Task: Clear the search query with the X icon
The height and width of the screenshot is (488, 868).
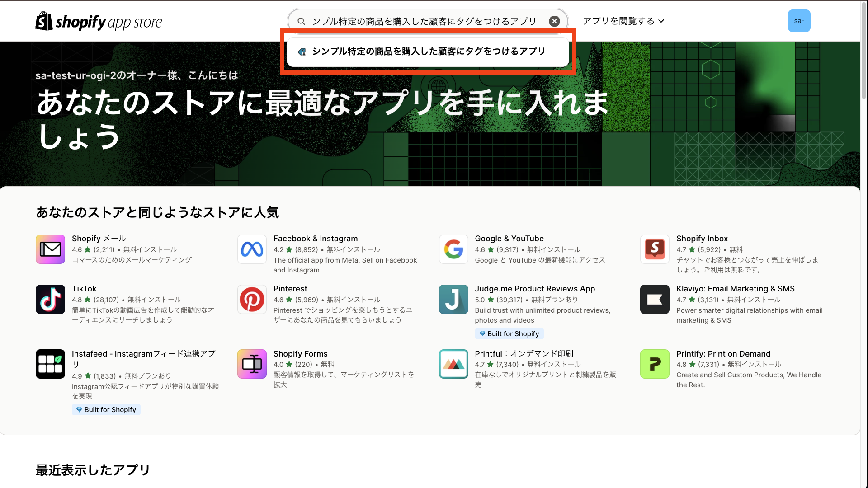Action: coord(554,21)
